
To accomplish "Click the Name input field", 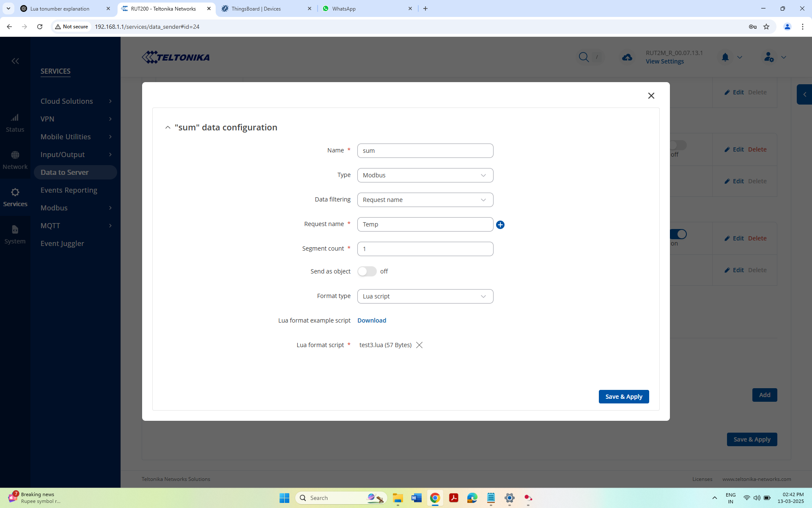I will pos(425,151).
